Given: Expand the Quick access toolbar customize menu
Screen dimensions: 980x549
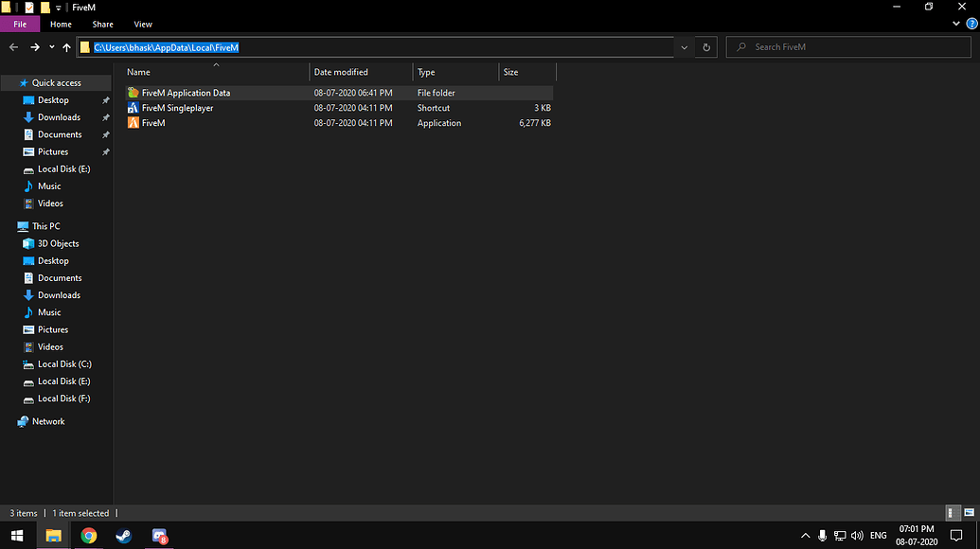Looking at the screenshot, I should (x=57, y=7).
